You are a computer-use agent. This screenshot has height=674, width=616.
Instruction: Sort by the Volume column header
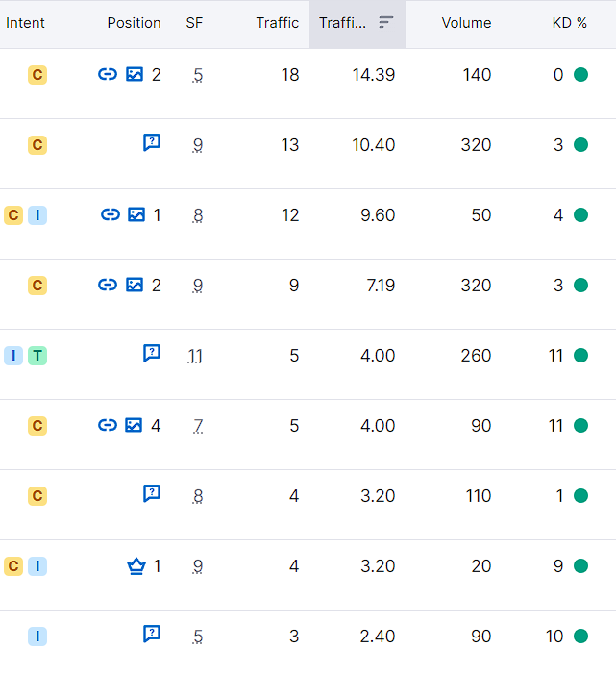click(466, 23)
